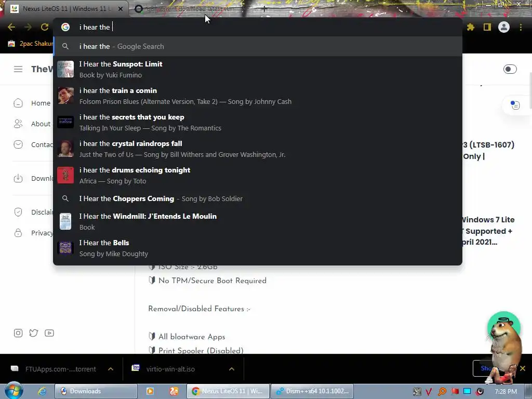Open the About link in sidebar
This screenshot has height=399, width=532.
(41, 124)
